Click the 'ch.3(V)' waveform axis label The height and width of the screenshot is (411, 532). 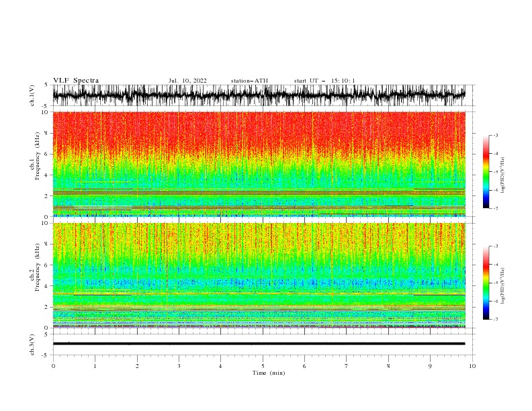(32, 345)
